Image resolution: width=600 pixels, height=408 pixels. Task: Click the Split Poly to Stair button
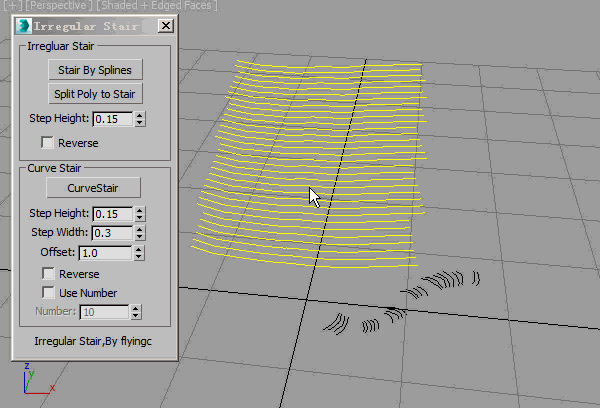tap(95, 94)
